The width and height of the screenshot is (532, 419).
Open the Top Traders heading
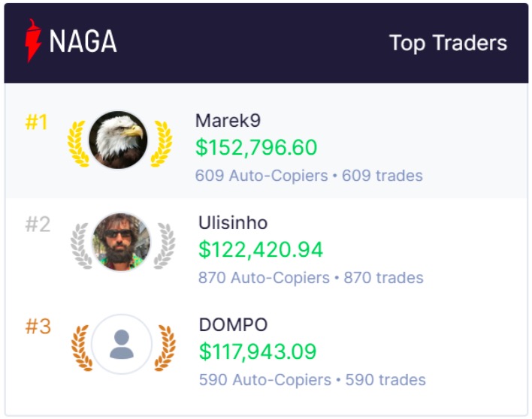(448, 43)
